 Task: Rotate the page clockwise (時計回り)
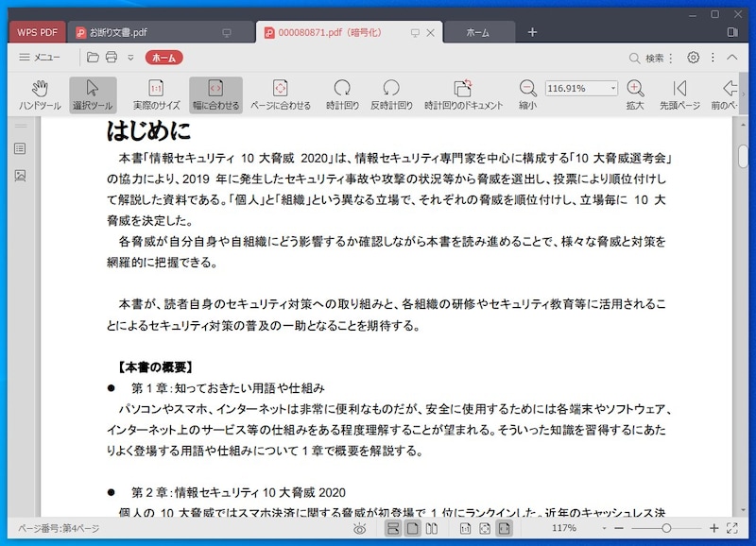click(342, 94)
